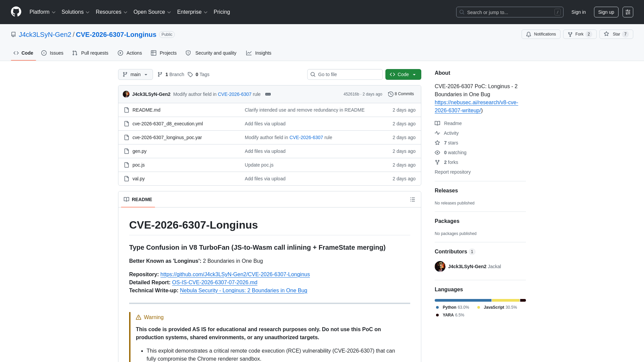Open the 8 Commits history link
Image resolution: width=644 pixels, height=362 pixels.
click(401, 94)
